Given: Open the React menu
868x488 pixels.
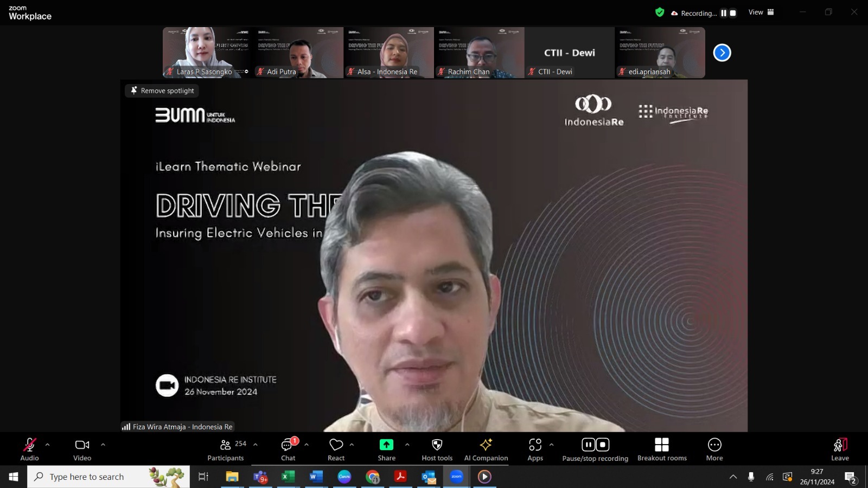Looking at the screenshot, I should (x=336, y=450).
